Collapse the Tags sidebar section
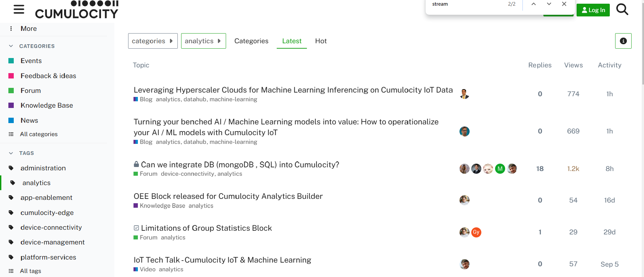The image size is (644, 277). click(x=11, y=153)
